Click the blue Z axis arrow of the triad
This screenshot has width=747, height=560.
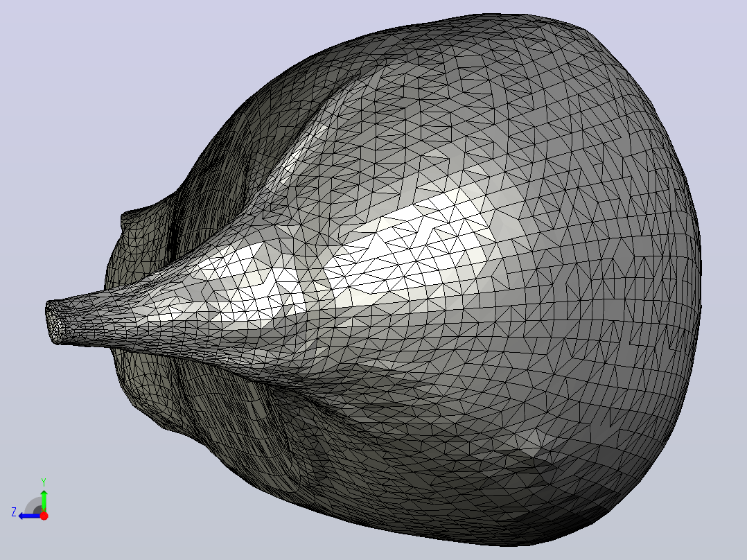30,516
